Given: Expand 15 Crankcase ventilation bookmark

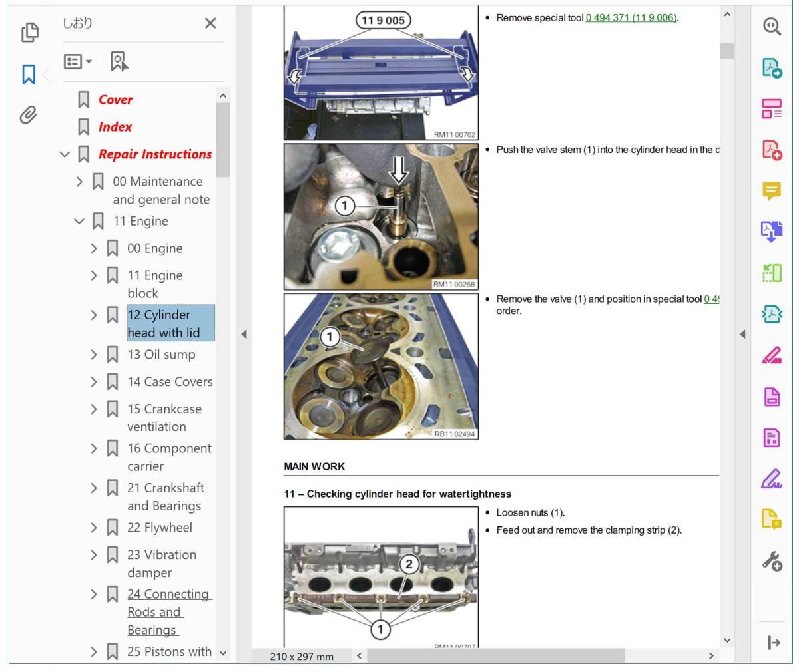Looking at the screenshot, I should [x=94, y=409].
